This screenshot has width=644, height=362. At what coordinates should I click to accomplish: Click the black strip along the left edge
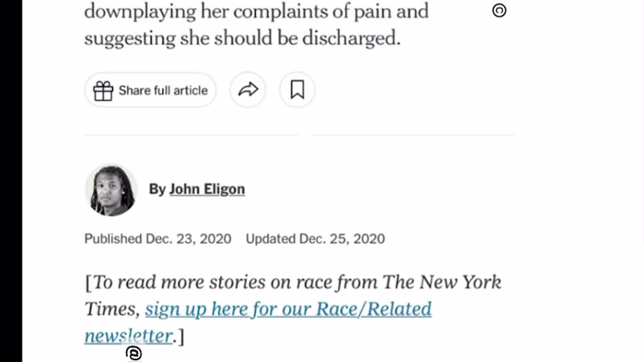[x=11, y=181]
